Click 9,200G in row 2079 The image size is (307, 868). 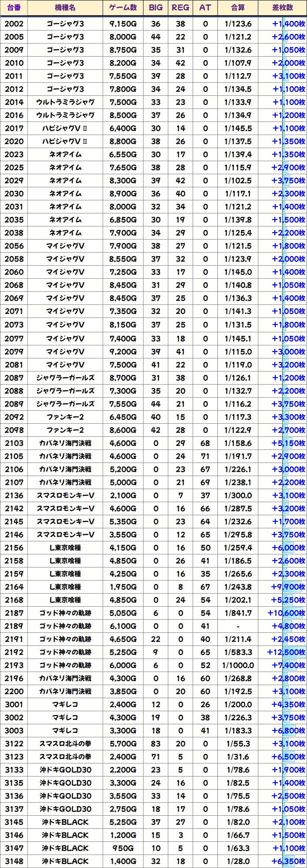[x=123, y=351]
